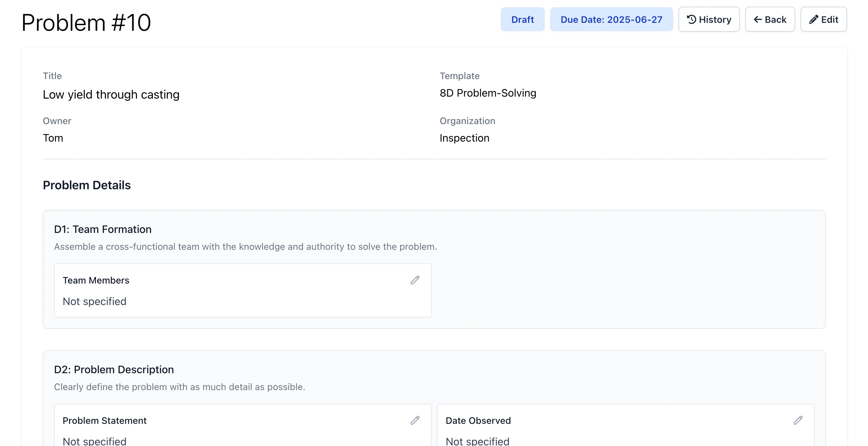The width and height of the screenshot is (868, 446).
Task: Edit the Problem Statement via pencil icon
Action: coord(415,420)
